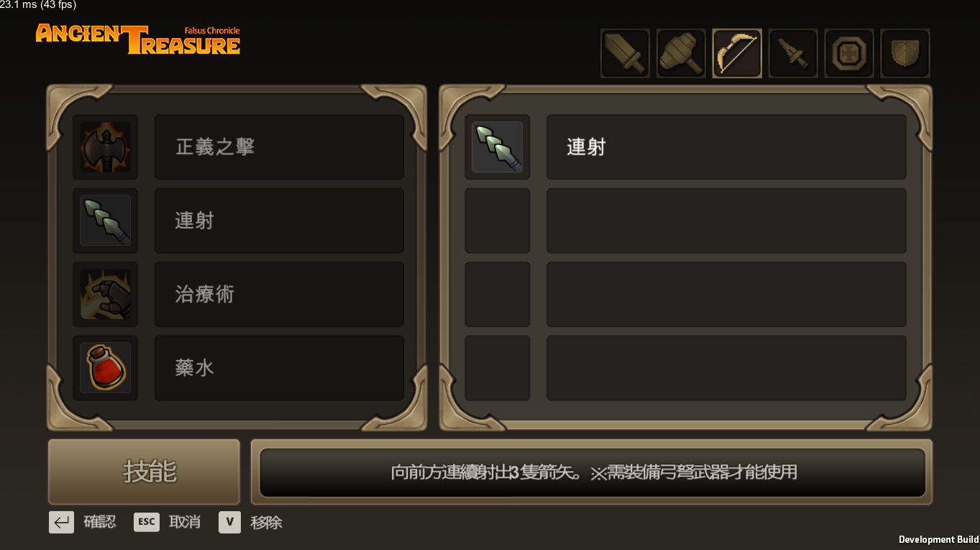Choose the 正義之擊 skill entry

point(279,147)
